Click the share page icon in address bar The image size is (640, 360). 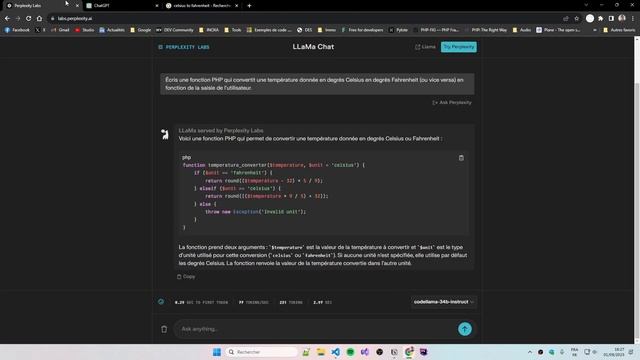566,18
